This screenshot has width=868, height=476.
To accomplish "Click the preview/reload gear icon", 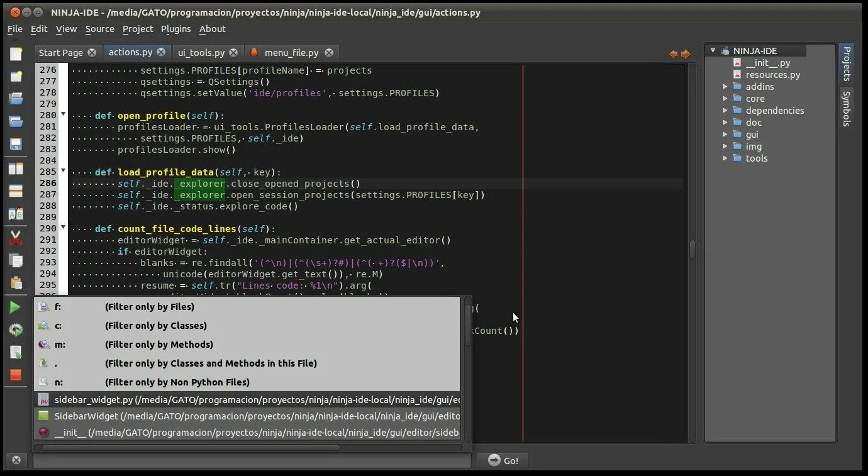I will point(15,329).
